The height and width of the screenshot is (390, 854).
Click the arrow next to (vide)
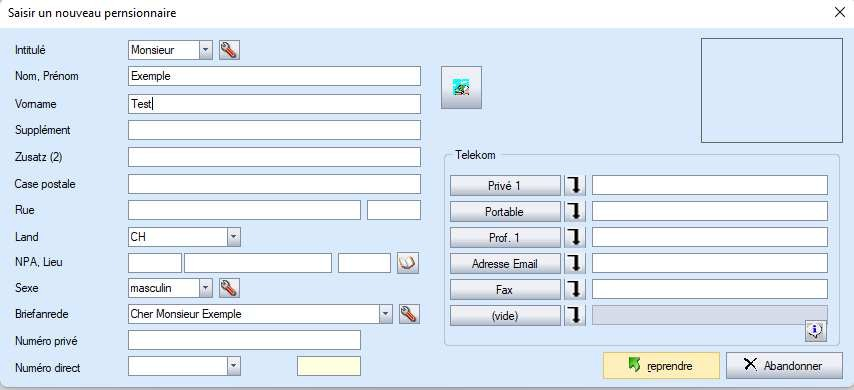point(575,316)
